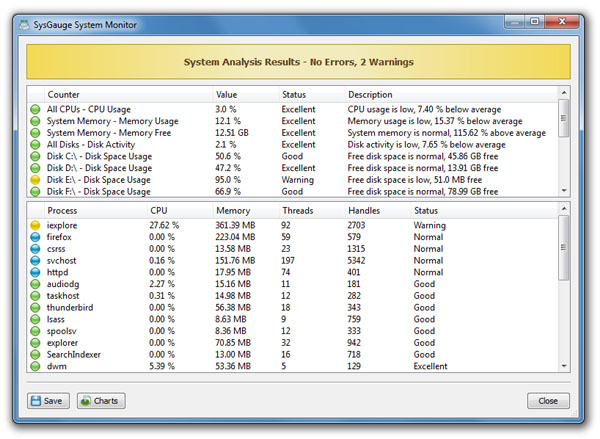Image resolution: width=600 pixels, height=439 pixels.
Task: Click the green status icon next to audiodg
Action: (35, 284)
